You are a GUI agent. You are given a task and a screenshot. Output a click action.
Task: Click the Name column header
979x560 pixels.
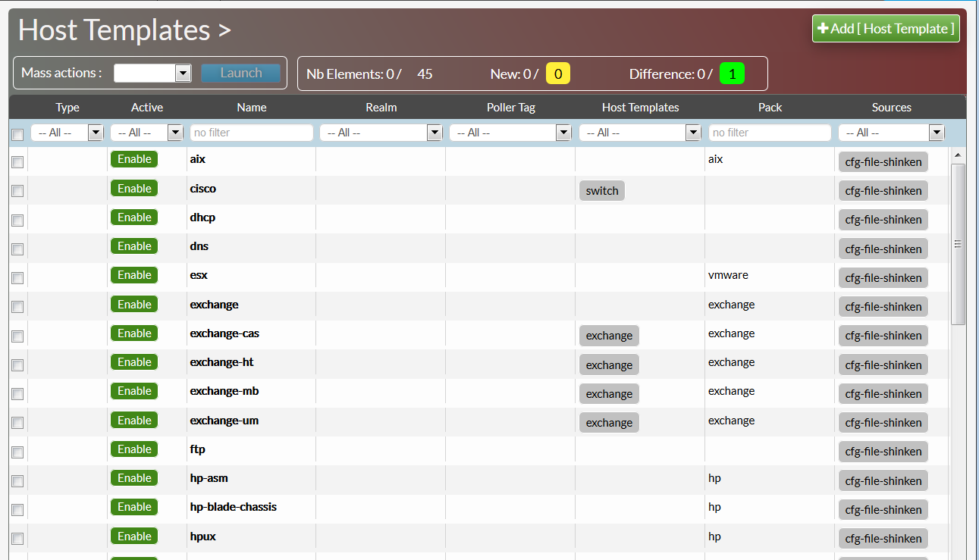tap(251, 108)
